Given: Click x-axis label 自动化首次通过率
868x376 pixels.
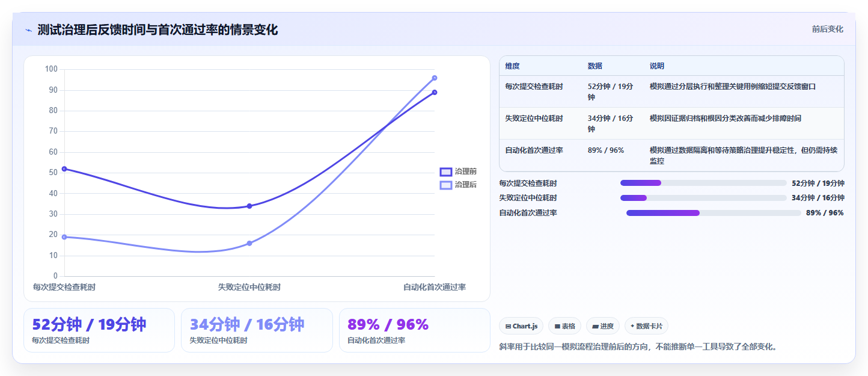Looking at the screenshot, I should pos(435,287).
